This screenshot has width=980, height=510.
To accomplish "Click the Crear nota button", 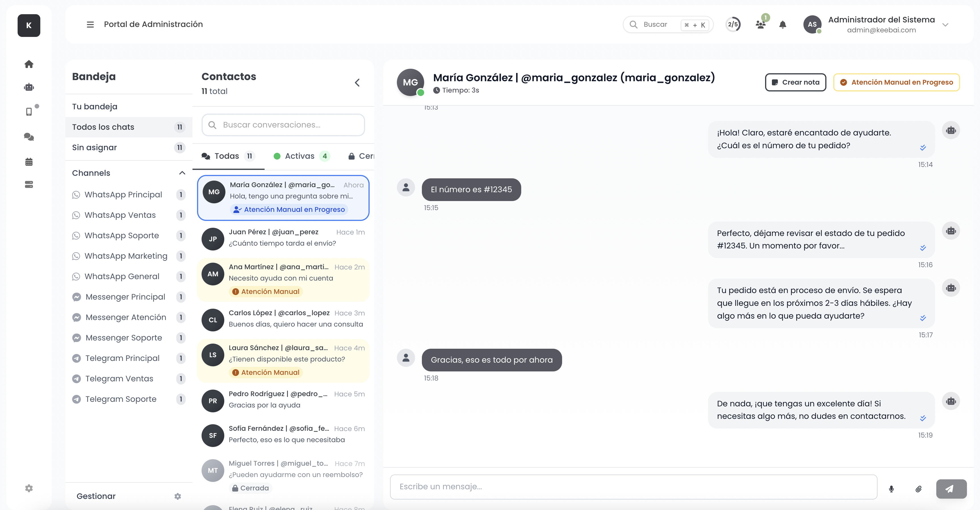I will click(x=795, y=82).
